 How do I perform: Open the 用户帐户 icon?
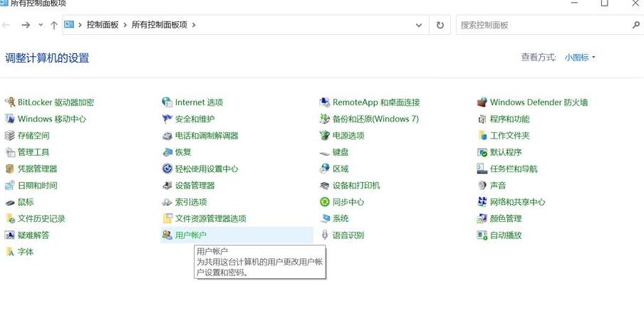(167, 235)
